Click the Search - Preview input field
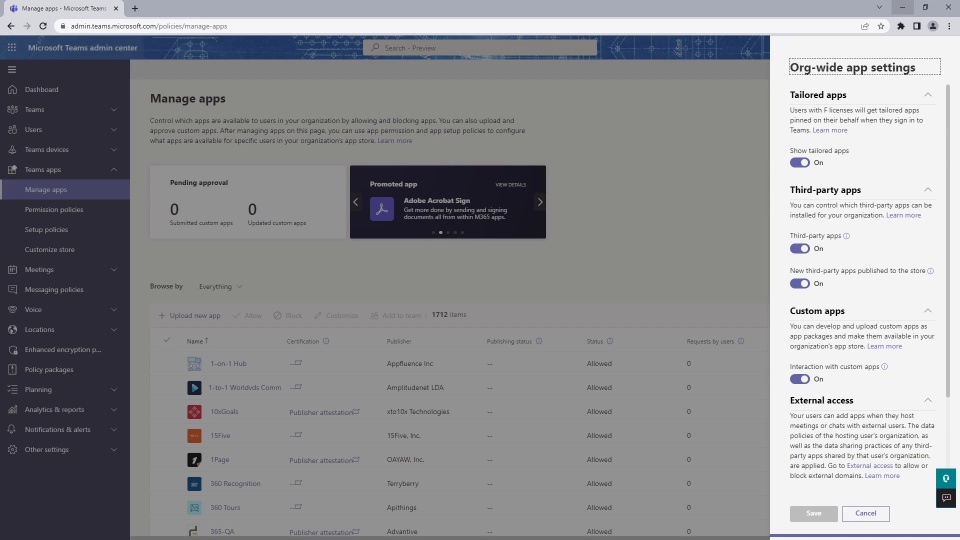 [x=479, y=48]
